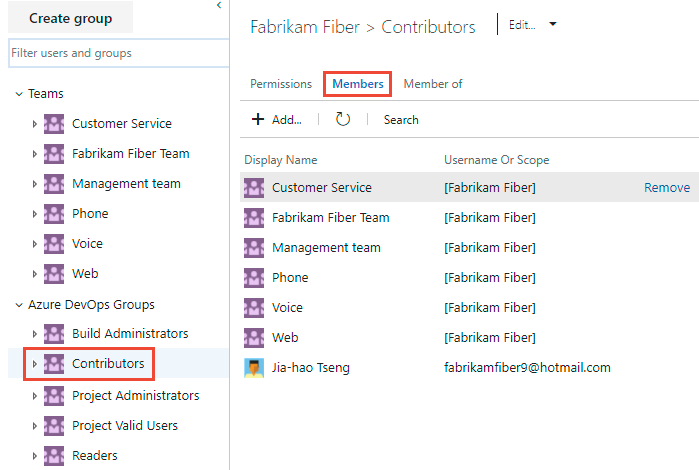Expand the Contributors tree node

tap(34, 364)
